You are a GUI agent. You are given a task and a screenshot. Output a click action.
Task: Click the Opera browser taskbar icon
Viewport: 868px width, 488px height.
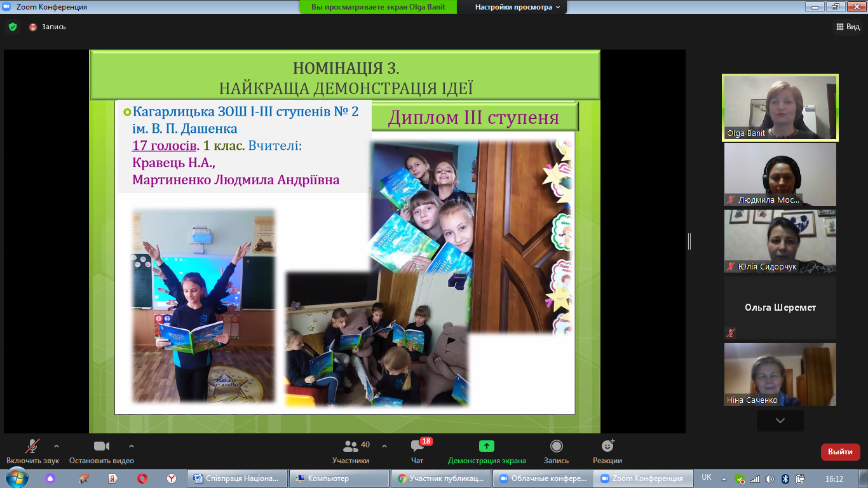click(142, 478)
